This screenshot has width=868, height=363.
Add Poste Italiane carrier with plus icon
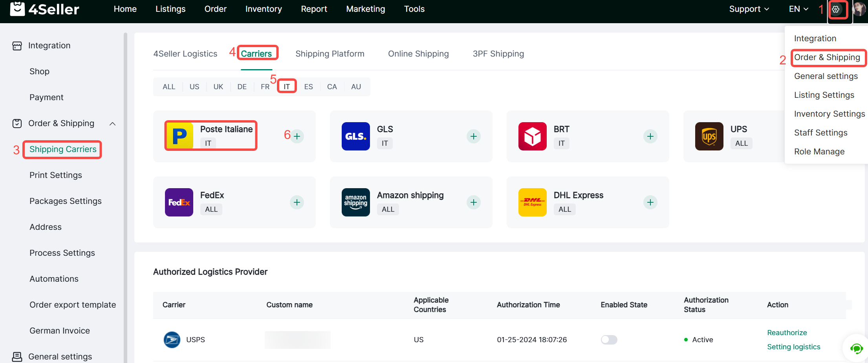click(x=297, y=136)
